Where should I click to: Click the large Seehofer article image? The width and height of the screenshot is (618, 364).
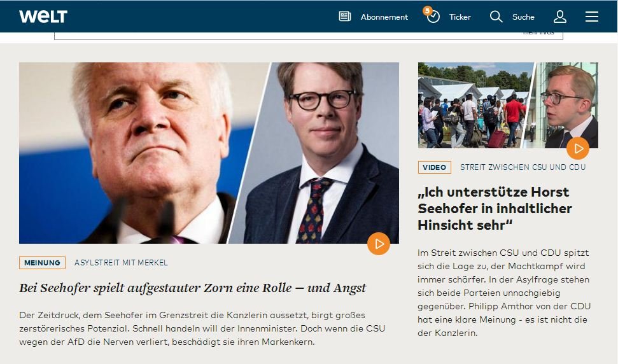[x=209, y=153]
